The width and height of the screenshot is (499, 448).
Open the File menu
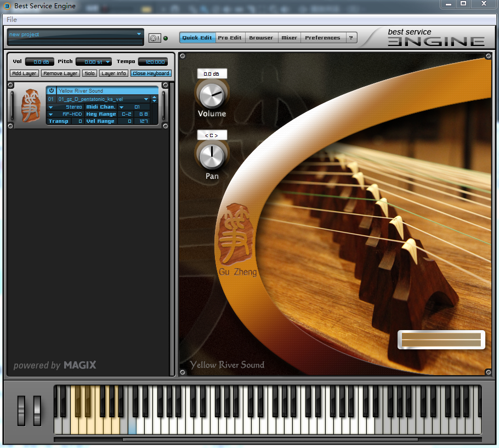pyautogui.click(x=12, y=19)
